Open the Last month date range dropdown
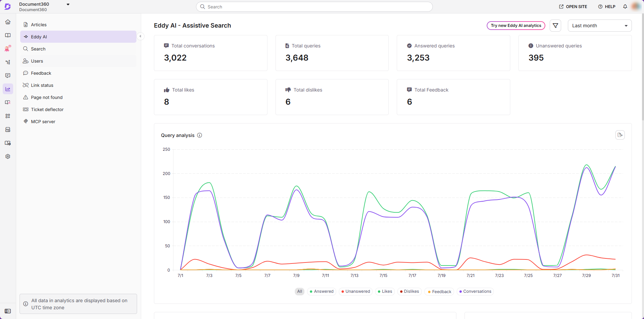644x319 pixels. coord(600,26)
